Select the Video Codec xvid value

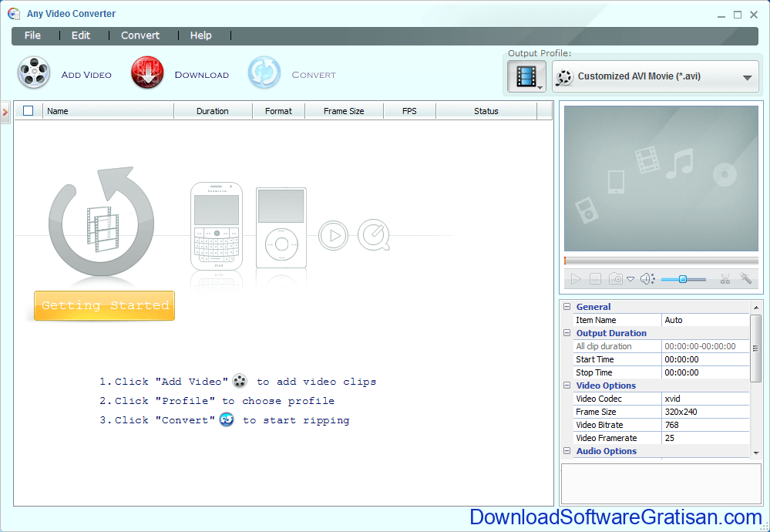click(705, 399)
